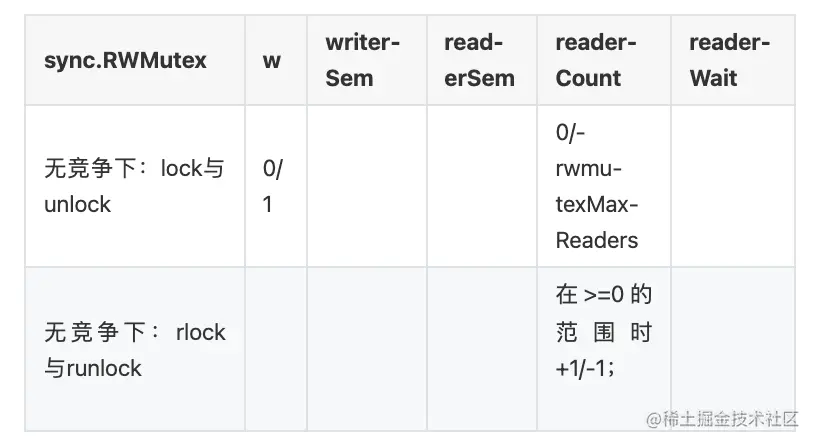Click empty writerSem cell in rlock row

[366, 349]
